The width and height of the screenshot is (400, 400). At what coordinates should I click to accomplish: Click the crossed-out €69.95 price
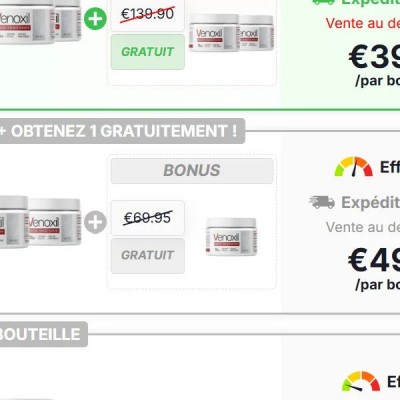click(148, 218)
